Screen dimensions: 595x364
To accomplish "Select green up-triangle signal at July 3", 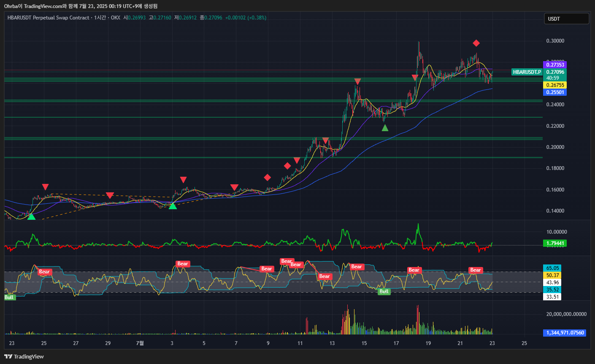I will click(173, 205).
